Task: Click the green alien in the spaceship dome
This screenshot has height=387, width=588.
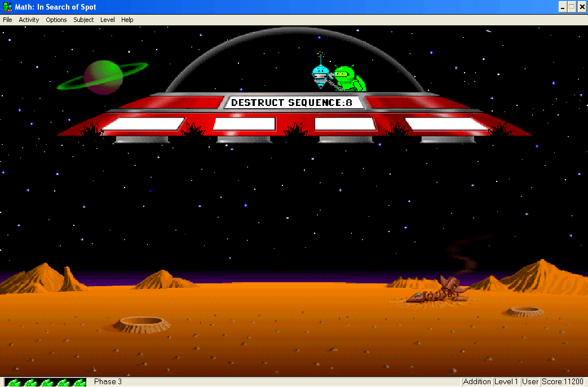Action: (349, 78)
